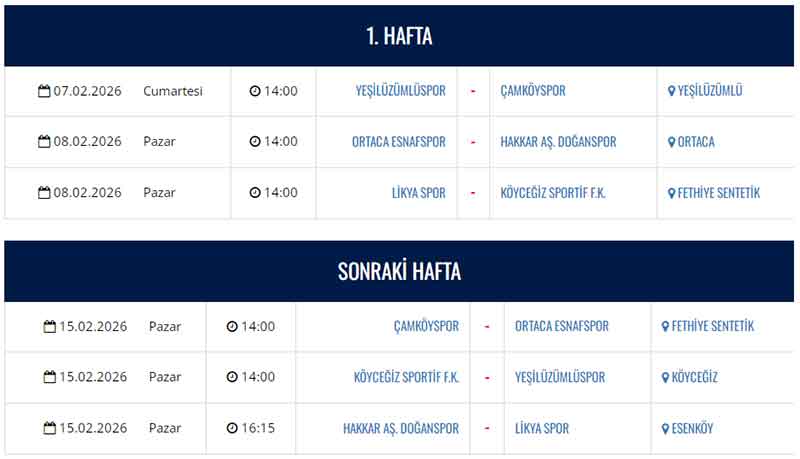Click map pin icon next to Yeşilüzümlü
Viewport: 800px width, 459px height.
pos(672,91)
